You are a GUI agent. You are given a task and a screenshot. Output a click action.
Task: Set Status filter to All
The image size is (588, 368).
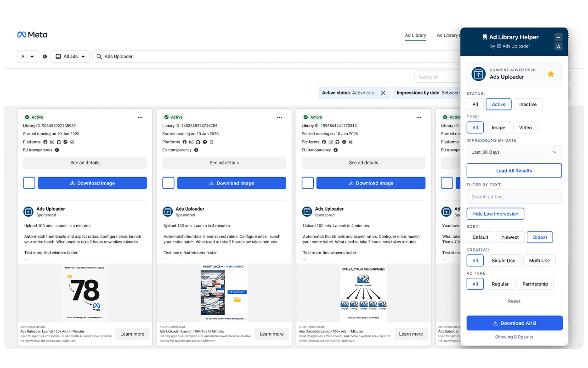475,104
